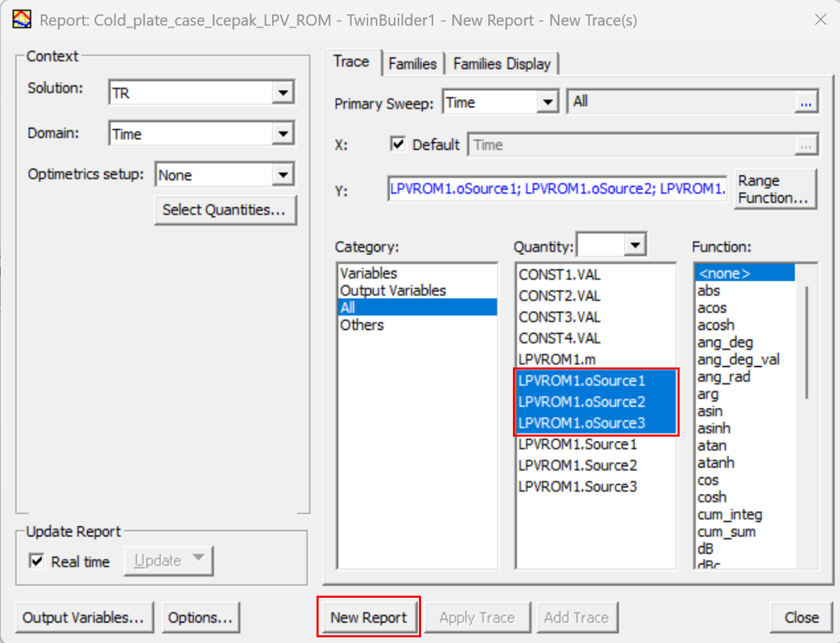840x643 pixels.
Task: Click the Close button
Action: (801, 618)
